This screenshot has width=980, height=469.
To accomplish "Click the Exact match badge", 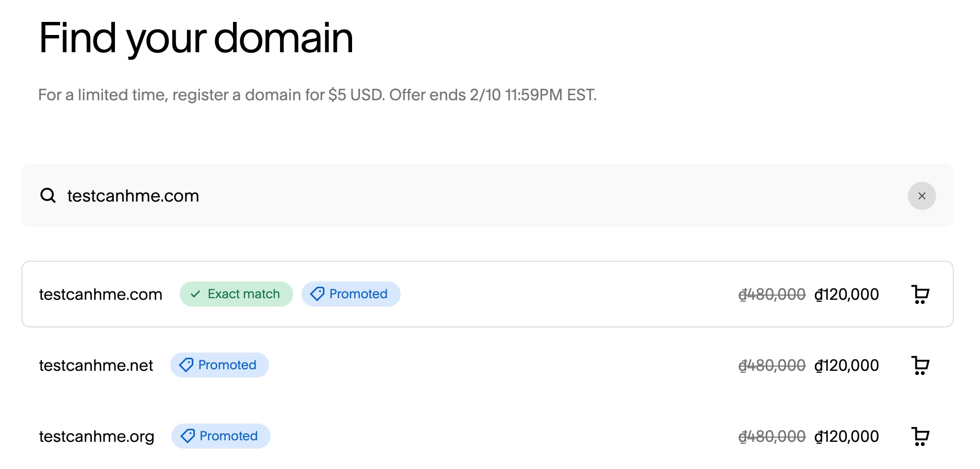I will coord(236,294).
